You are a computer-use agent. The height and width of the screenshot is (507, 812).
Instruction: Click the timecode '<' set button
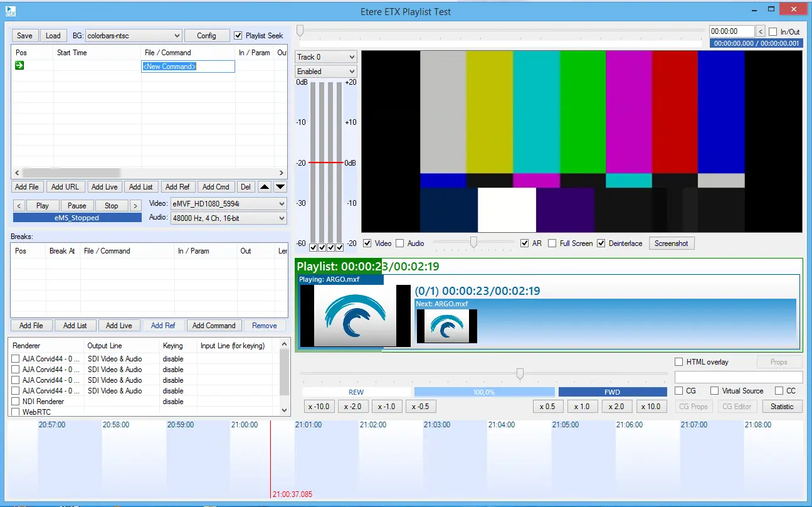761,31
